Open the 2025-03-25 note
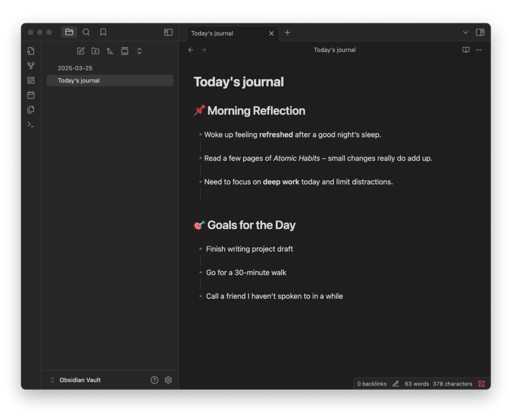This screenshot has height=420, width=510. [x=75, y=68]
